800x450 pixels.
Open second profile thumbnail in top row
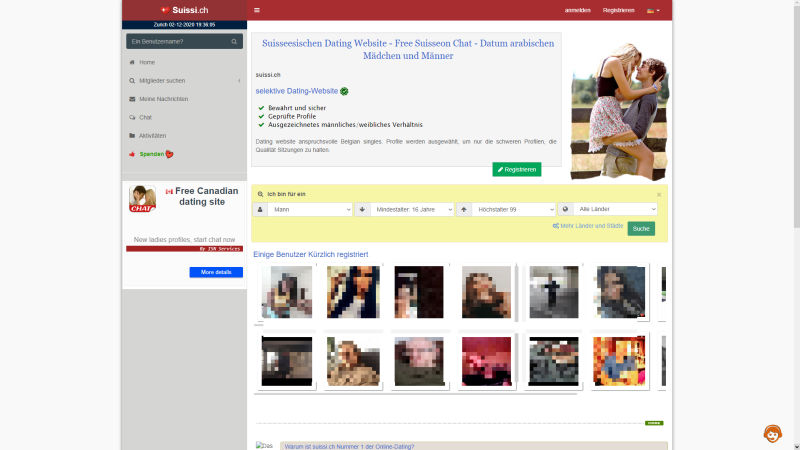(353, 292)
